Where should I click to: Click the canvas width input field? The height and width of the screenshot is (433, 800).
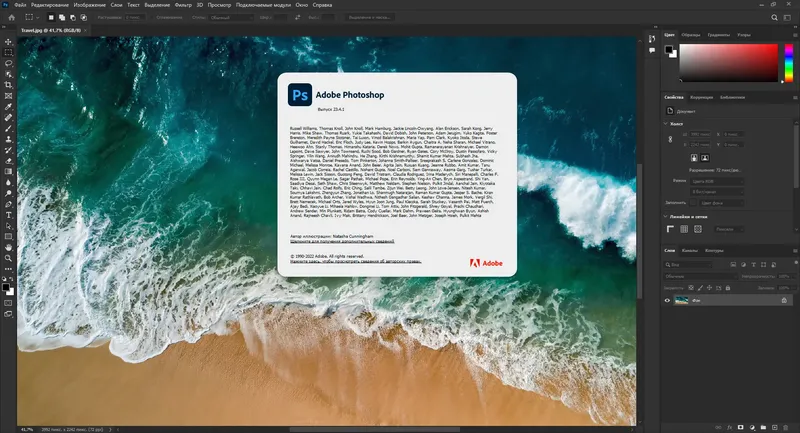[699, 134]
